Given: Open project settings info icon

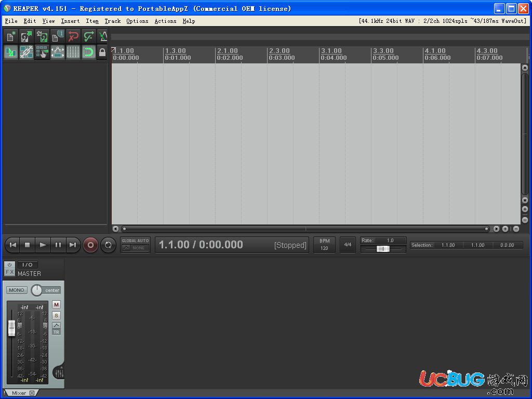Looking at the screenshot, I should coord(57,36).
